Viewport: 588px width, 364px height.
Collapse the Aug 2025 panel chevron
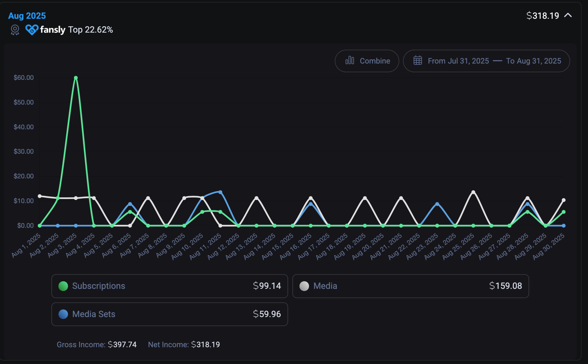[568, 15]
